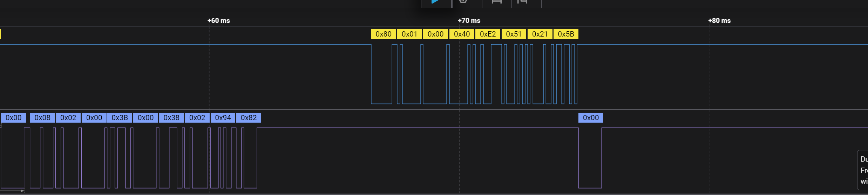Select the blue 0x3B decoded byte
Screen dimensions: 868x195
click(120, 118)
